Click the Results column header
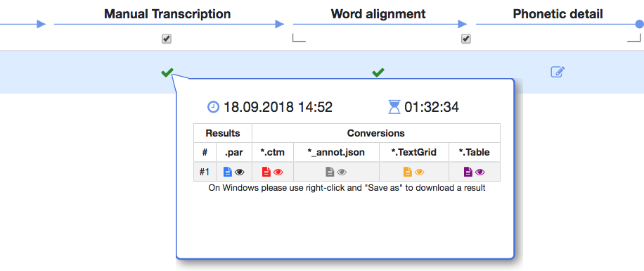This screenshot has width=644, height=271. point(223,133)
